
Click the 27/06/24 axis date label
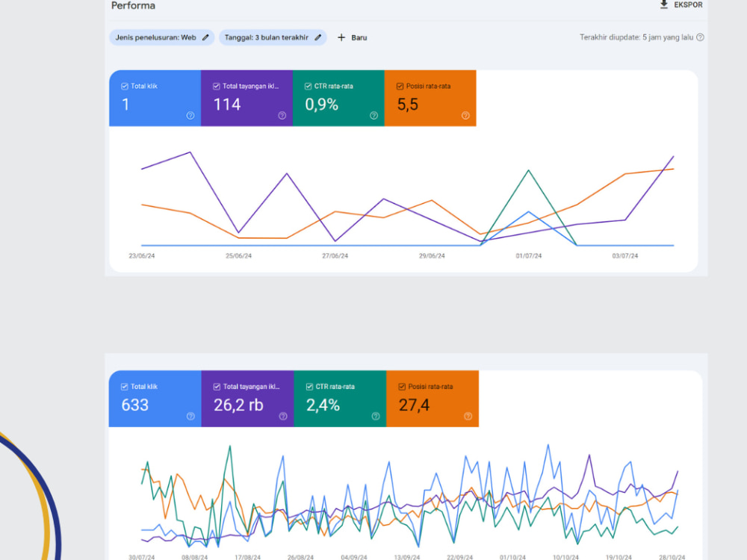pyautogui.click(x=335, y=255)
